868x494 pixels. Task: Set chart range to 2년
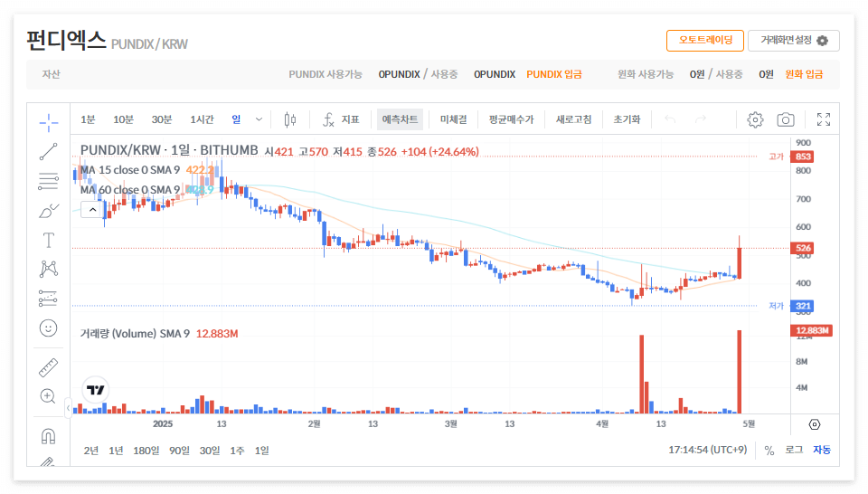[x=91, y=451]
